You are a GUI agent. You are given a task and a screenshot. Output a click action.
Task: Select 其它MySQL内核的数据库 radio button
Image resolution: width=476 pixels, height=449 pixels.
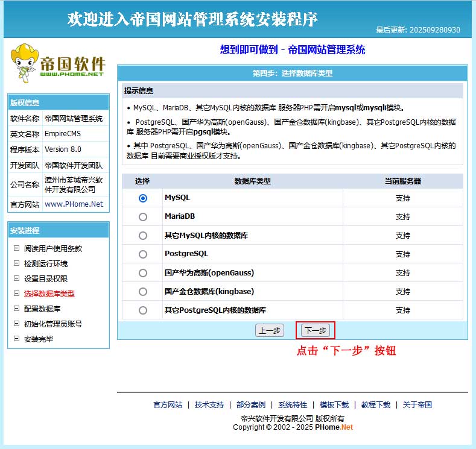(143, 236)
